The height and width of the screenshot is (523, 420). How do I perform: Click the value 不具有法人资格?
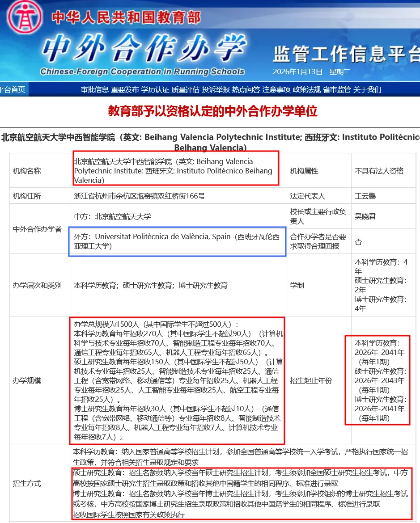click(379, 171)
